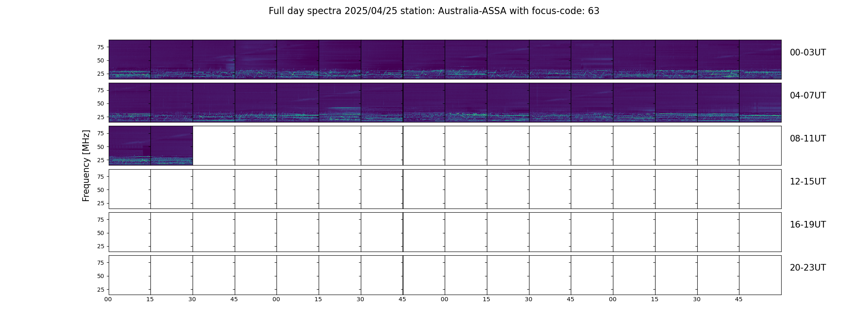Click the rightmost "45" time-axis tick label
The image size is (868, 331).
coord(739,299)
